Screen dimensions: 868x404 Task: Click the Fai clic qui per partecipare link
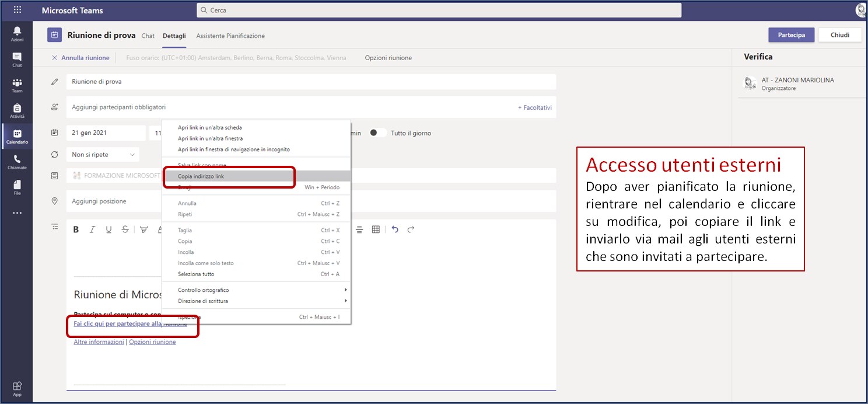[130, 324]
